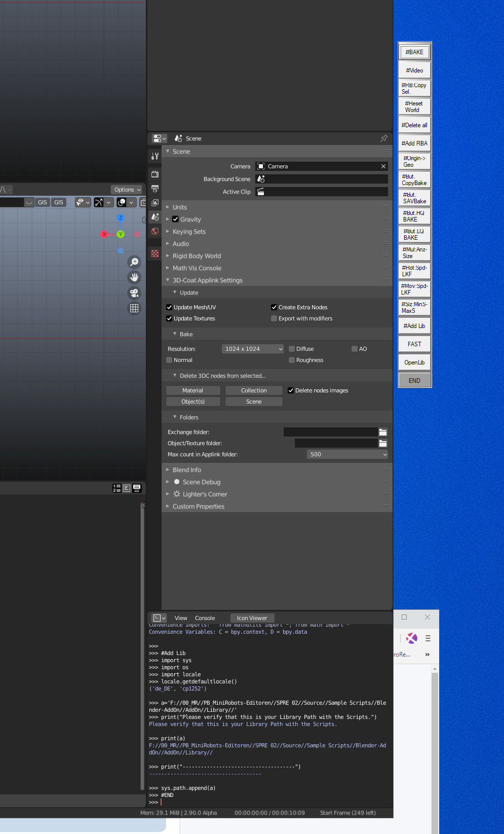504x834 pixels.
Task: Pin the properties editor context
Action: [x=384, y=138]
